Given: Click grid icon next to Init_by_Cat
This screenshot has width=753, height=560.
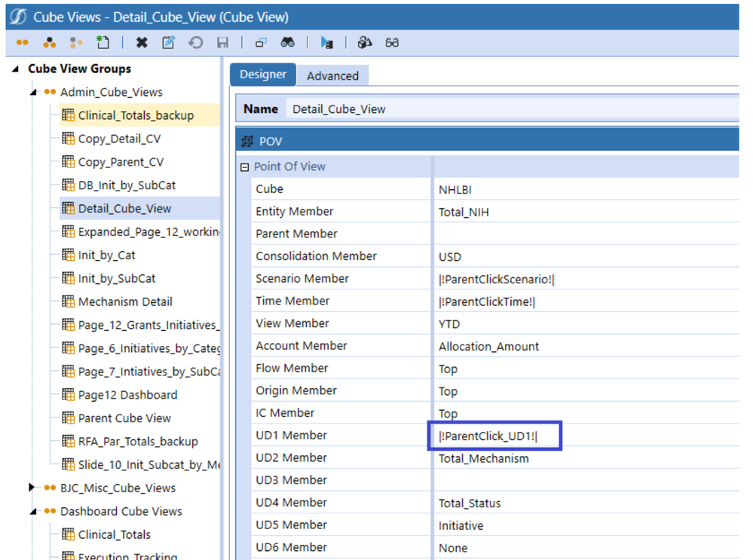Looking at the screenshot, I should click(x=68, y=255).
